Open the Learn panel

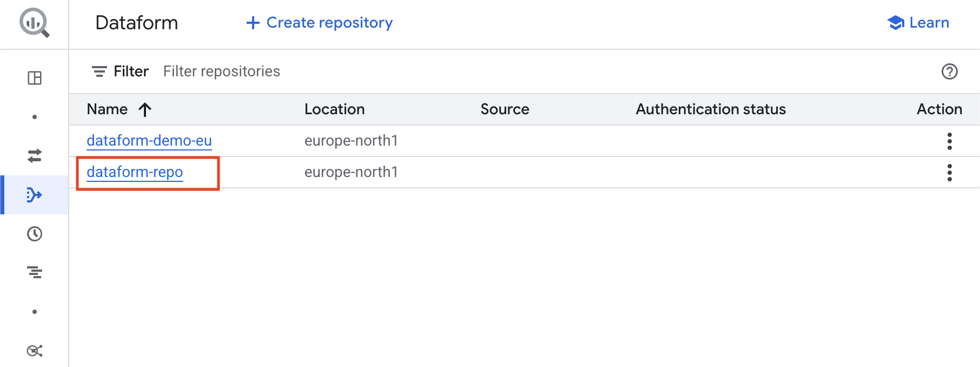coord(918,23)
